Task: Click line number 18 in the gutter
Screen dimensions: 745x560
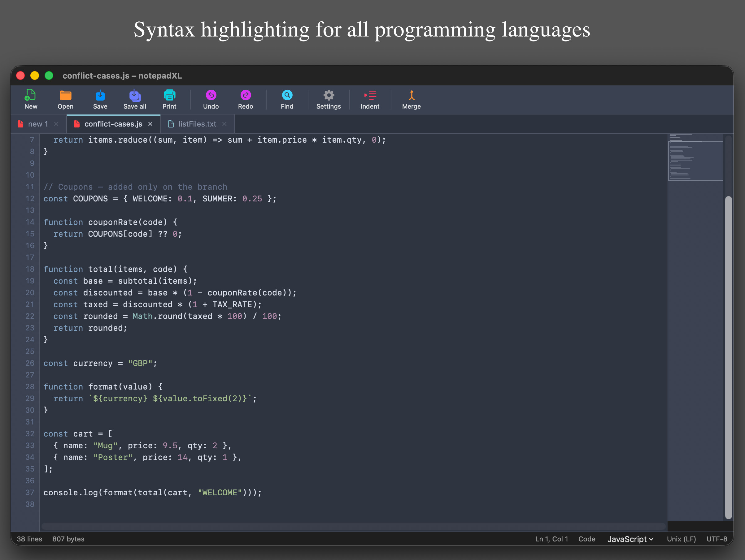Action: pyautogui.click(x=30, y=269)
